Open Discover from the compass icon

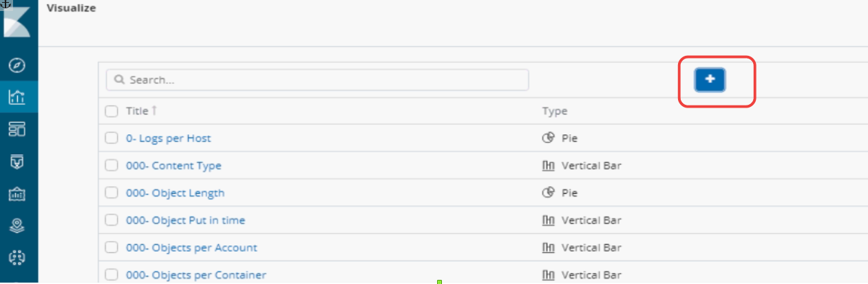click(18, 65)
